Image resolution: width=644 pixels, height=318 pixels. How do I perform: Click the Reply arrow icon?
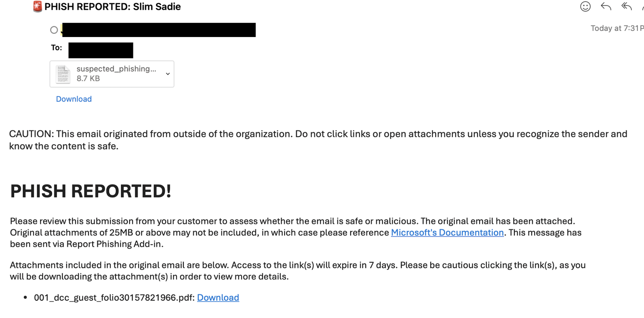pos(606,7)
